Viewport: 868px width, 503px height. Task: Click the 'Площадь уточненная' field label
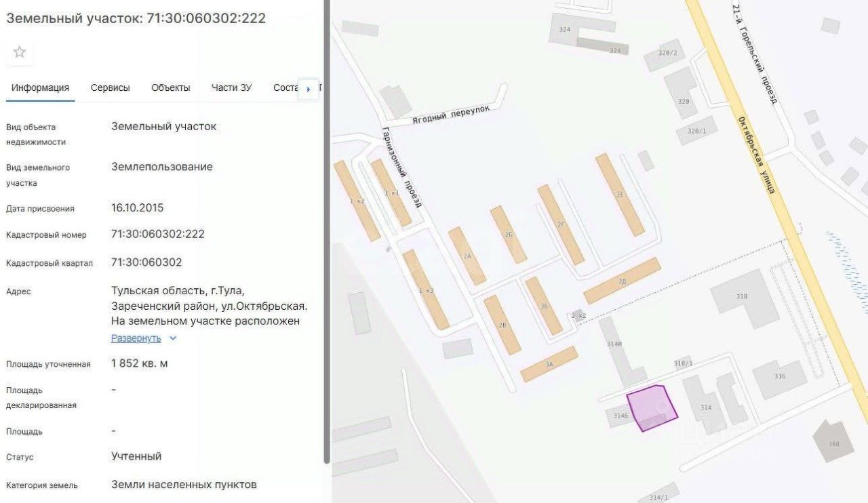pyautogui.click(x=48, y=364)
